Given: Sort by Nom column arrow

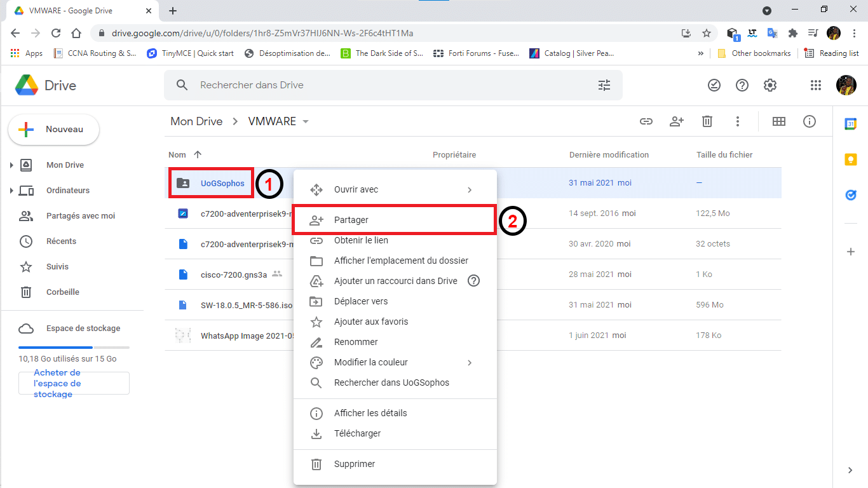Looking at the screenshot, I should tap(197, 154).
